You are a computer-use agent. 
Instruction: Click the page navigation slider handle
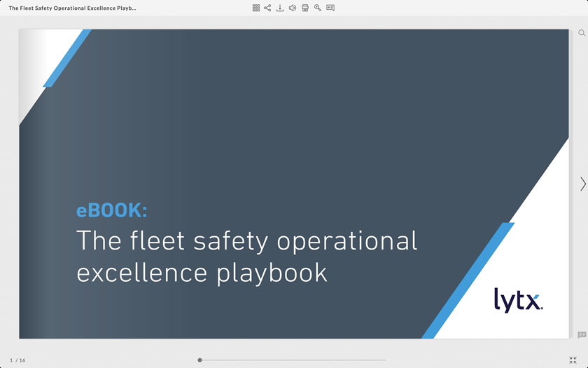point(199,360)
